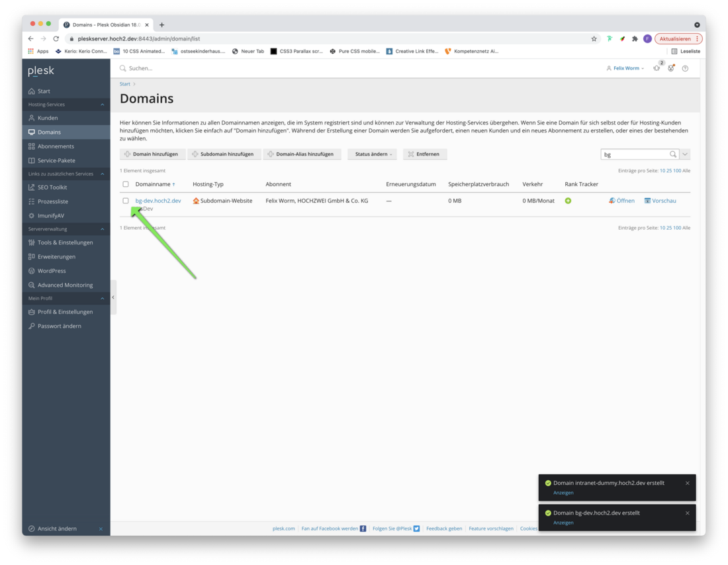
Task: Check the bg-dev.hoch2.dev row checkbox
Action: coord(126,201)
